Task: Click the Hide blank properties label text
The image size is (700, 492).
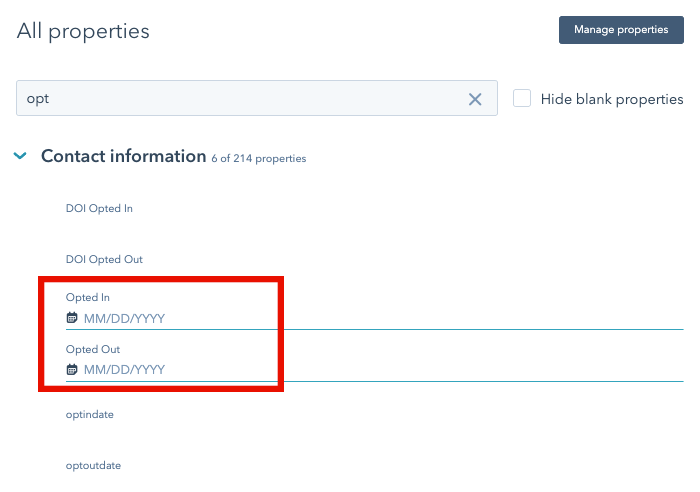Action: (x=612, y=99)
